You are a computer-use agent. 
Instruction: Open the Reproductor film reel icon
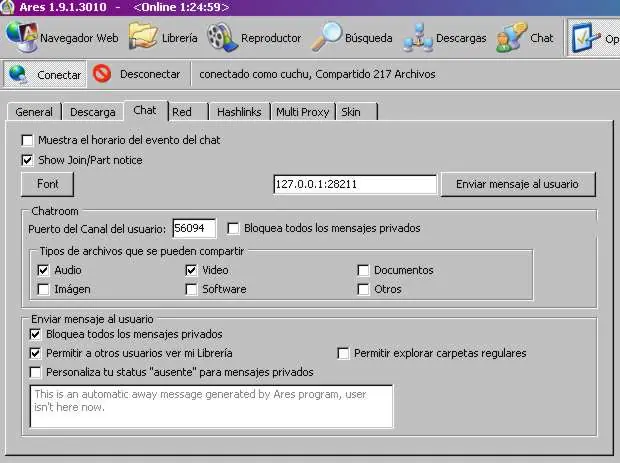tap(222, 37)
